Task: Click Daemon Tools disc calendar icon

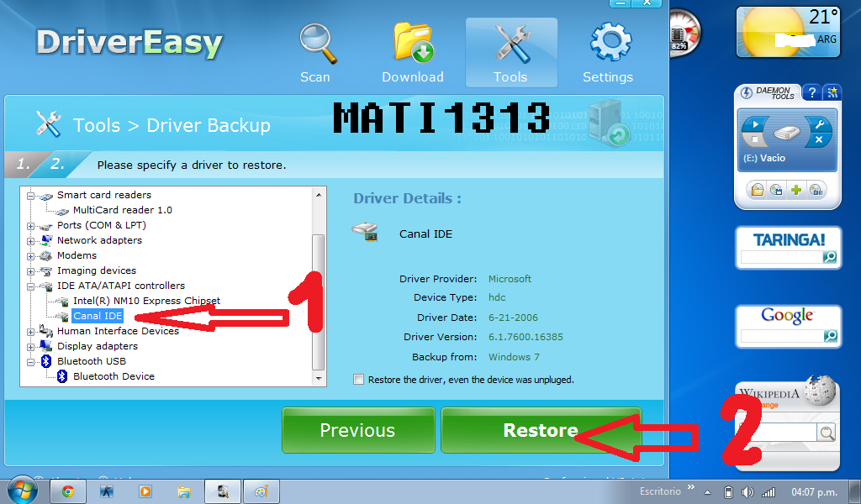Action: coord(777,191)
